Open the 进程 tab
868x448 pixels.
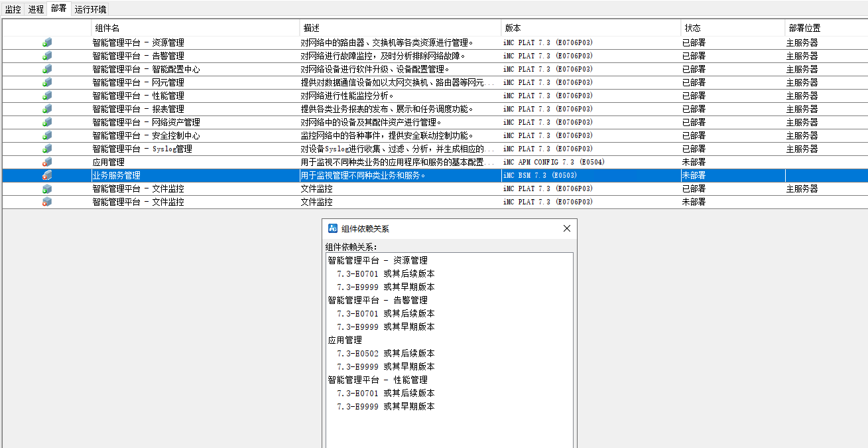tap(36, 9)
